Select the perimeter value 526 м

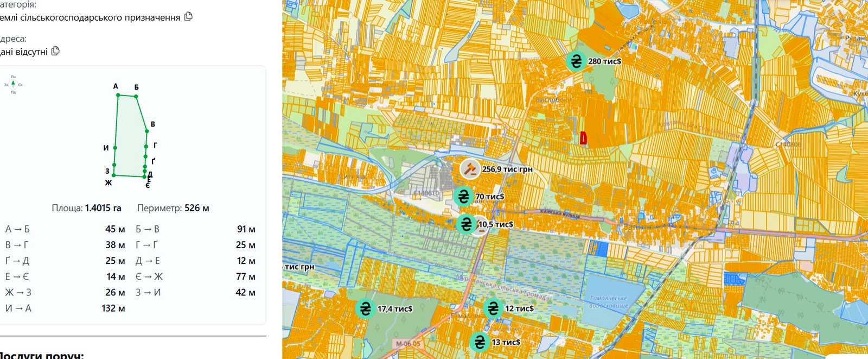tap(197, 208)
